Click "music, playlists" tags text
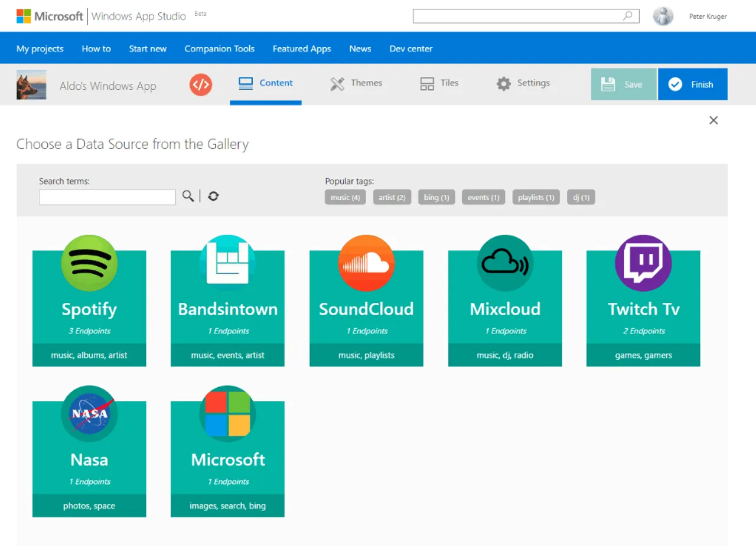 coord(366,355)
